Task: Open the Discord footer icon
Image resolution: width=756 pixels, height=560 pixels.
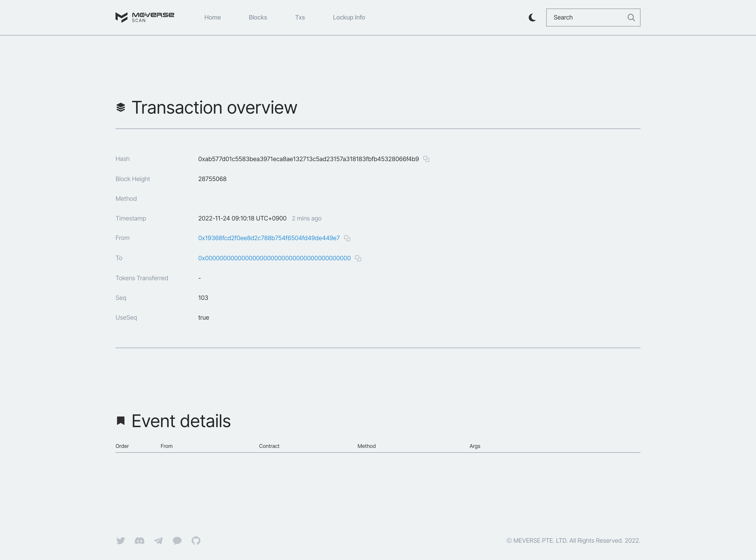Action: (140, 541)
